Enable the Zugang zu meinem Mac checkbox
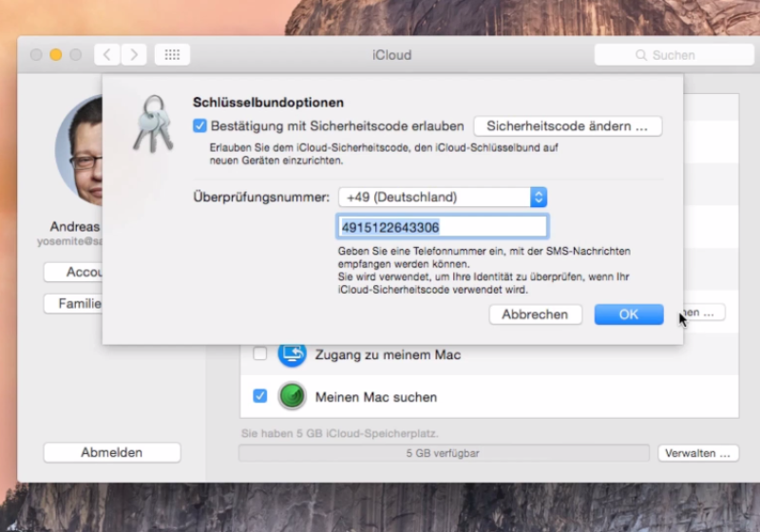Screen dimensions: 760x532 259,354
